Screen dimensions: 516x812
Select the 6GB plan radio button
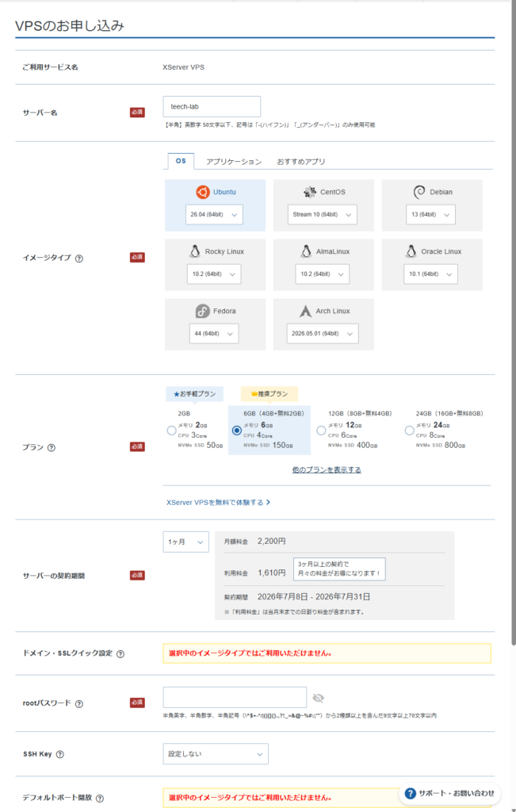tap(236, 431)
